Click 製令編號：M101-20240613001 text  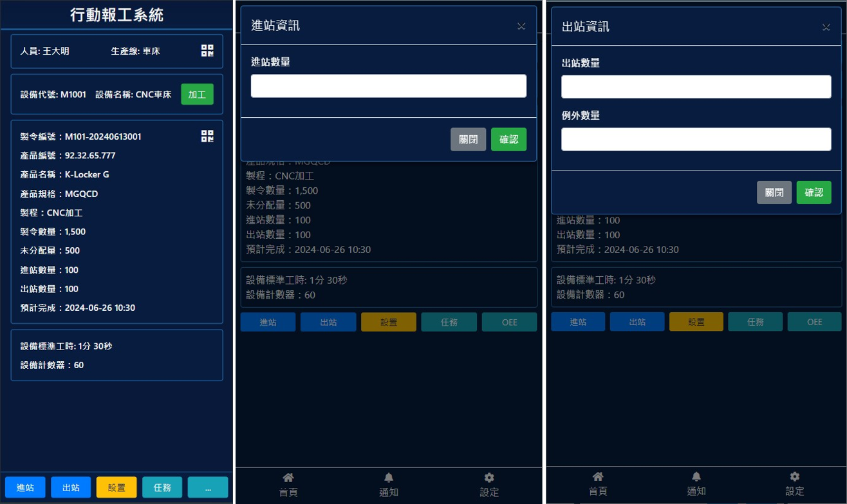point(81,136)
